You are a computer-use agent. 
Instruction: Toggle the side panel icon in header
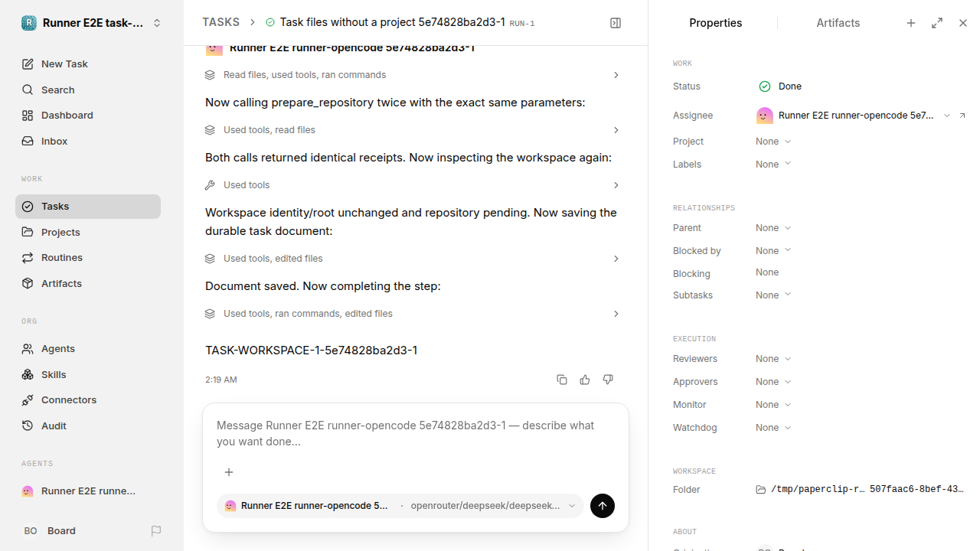(x=616, y=23)
